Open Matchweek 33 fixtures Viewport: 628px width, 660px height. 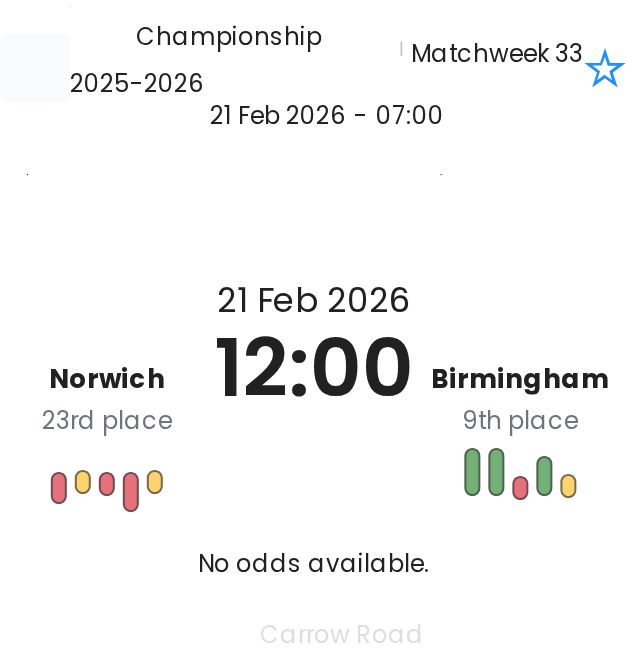pyautogui.click(x=496, y=53)
